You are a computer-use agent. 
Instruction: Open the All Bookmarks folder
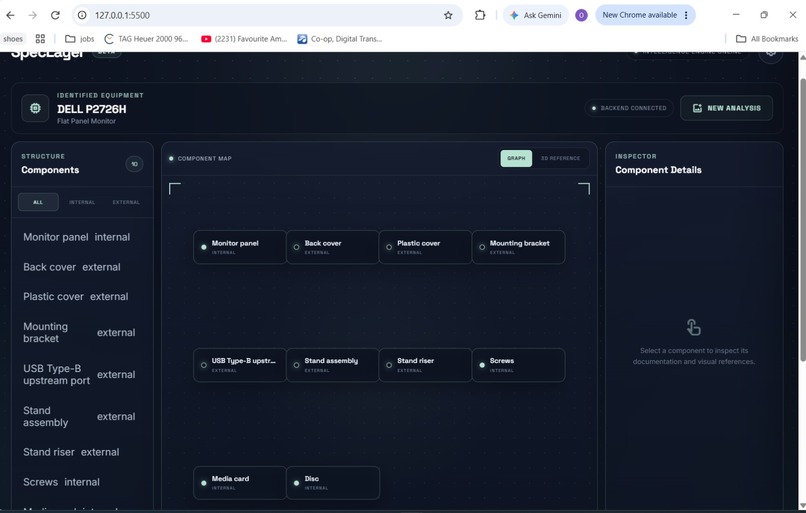pos(767,39)
